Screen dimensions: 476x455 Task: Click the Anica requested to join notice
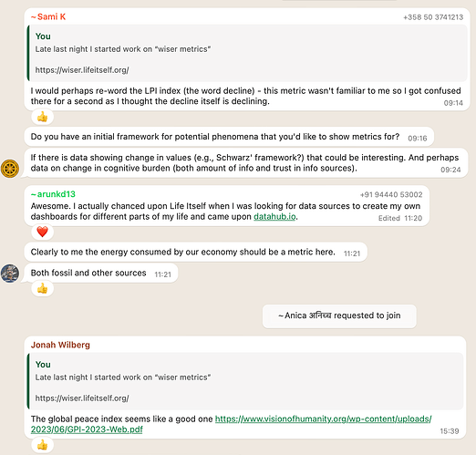click(339, 315)
